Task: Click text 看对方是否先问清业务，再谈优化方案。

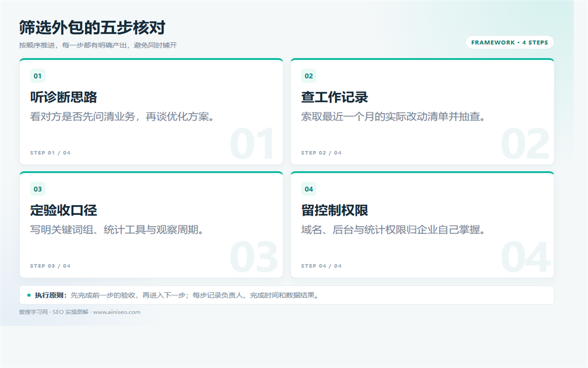Action: 123,117
